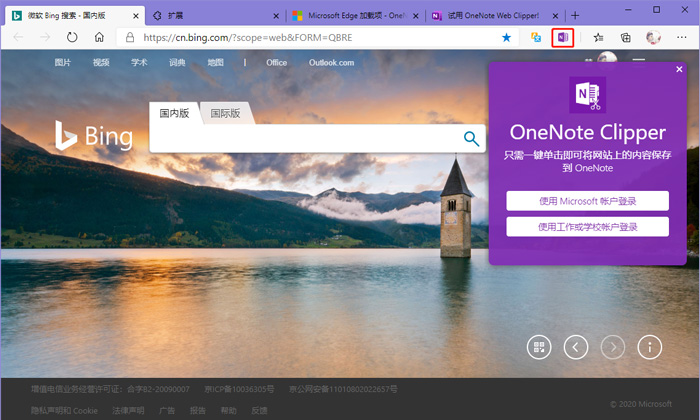Screen dimensions: 700x420
Task: Click the 隐私声明和 Cookie footer link
Action: coord(64,410)
